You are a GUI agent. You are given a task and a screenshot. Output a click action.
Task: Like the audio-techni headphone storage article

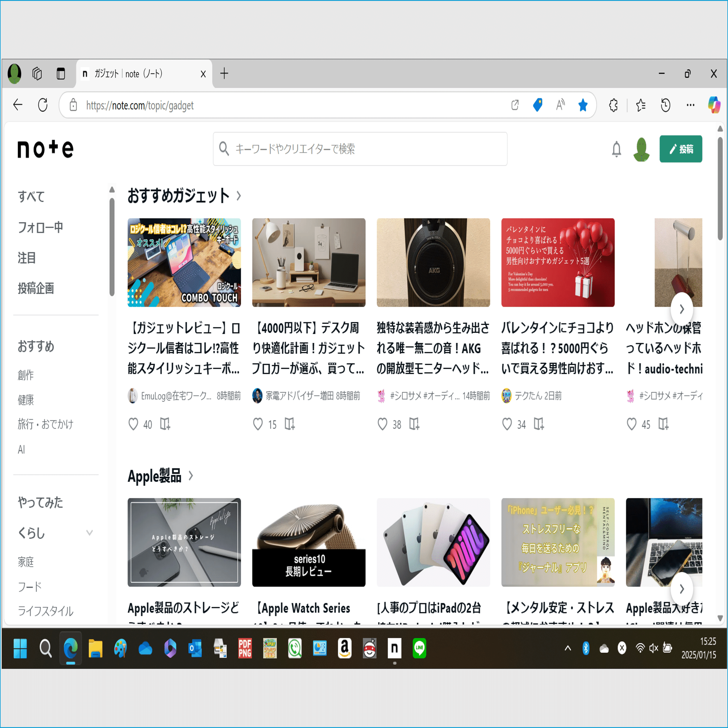click(632, 425)
